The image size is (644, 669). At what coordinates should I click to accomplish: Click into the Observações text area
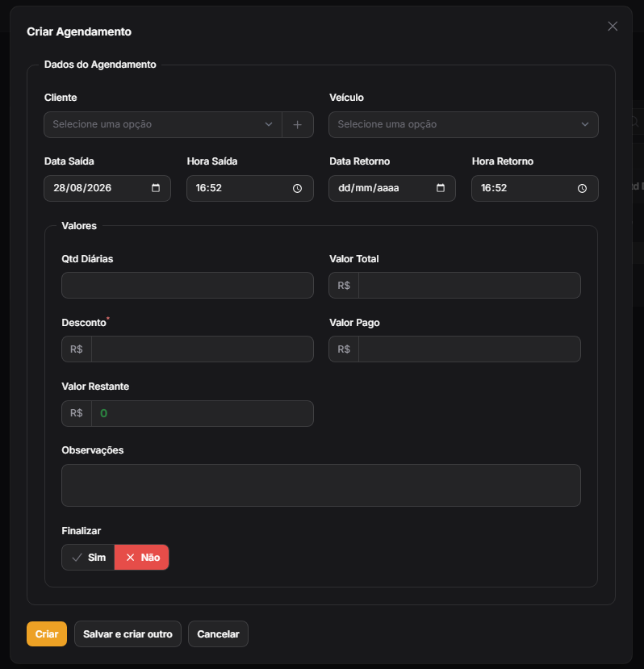point(321,486)
